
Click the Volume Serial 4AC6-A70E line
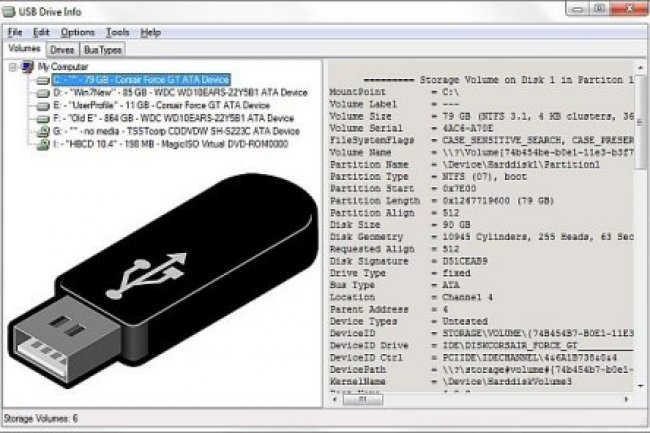411,128
